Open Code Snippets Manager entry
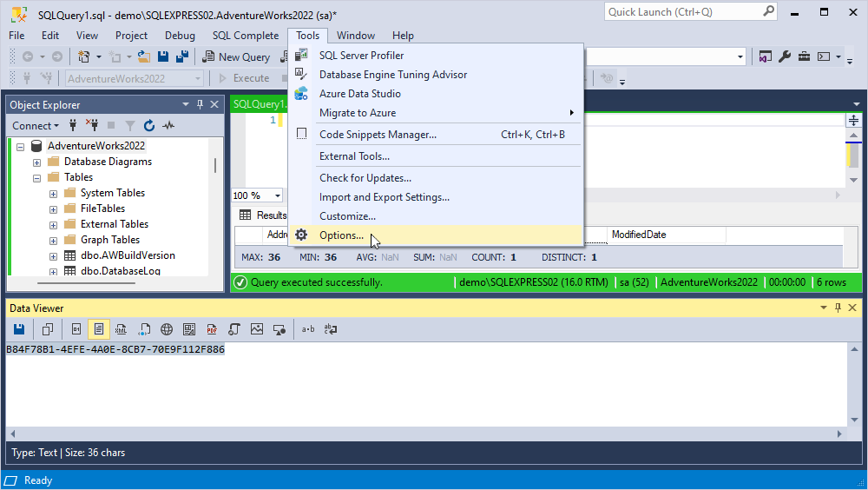 [436, 134]
